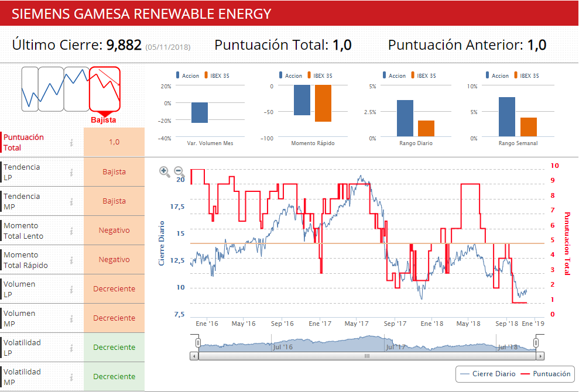
Task: Toggle Accion series in Rango Semanal legend
Action: tap(497, 75)
